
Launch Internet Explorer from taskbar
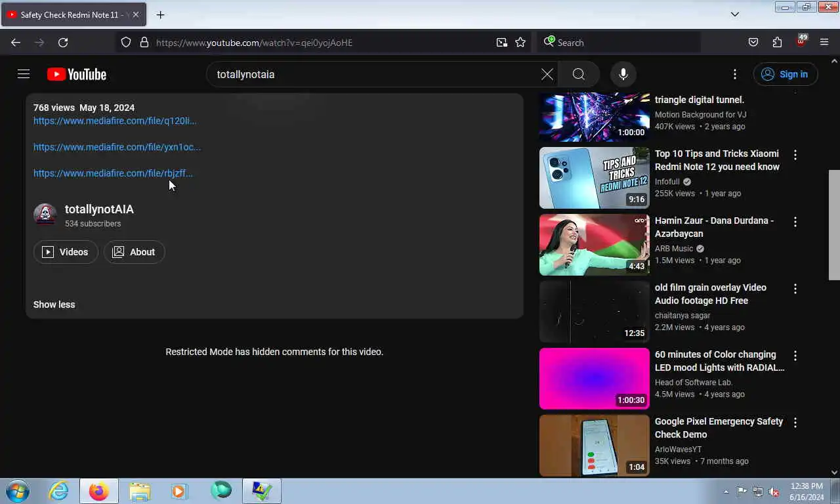coord(59,491)
